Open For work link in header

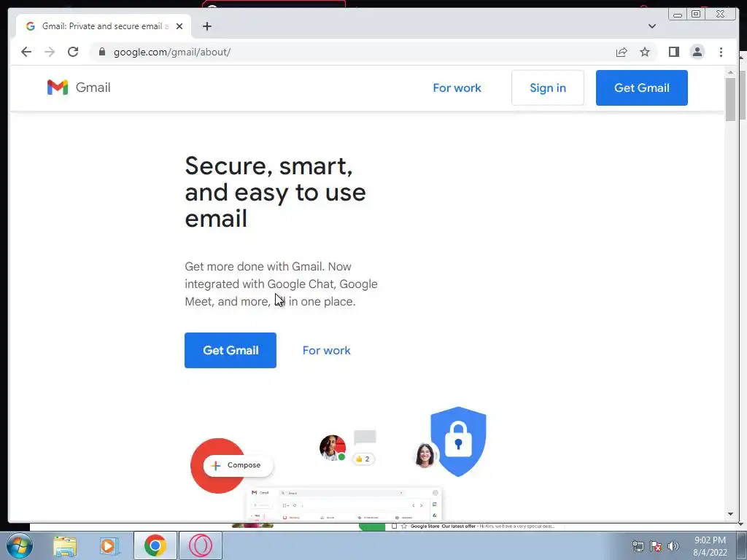[457, 88]
